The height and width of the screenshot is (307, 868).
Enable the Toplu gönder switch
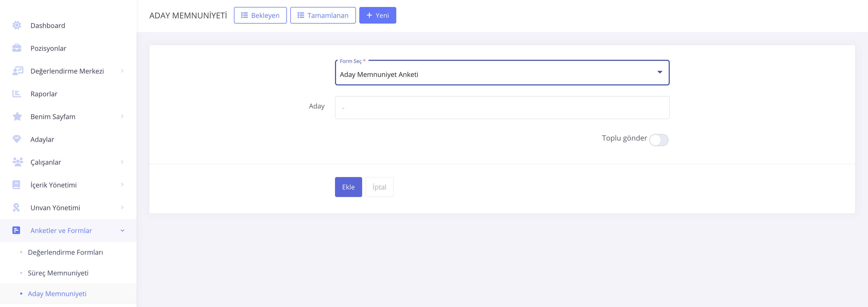coord(658,140)
